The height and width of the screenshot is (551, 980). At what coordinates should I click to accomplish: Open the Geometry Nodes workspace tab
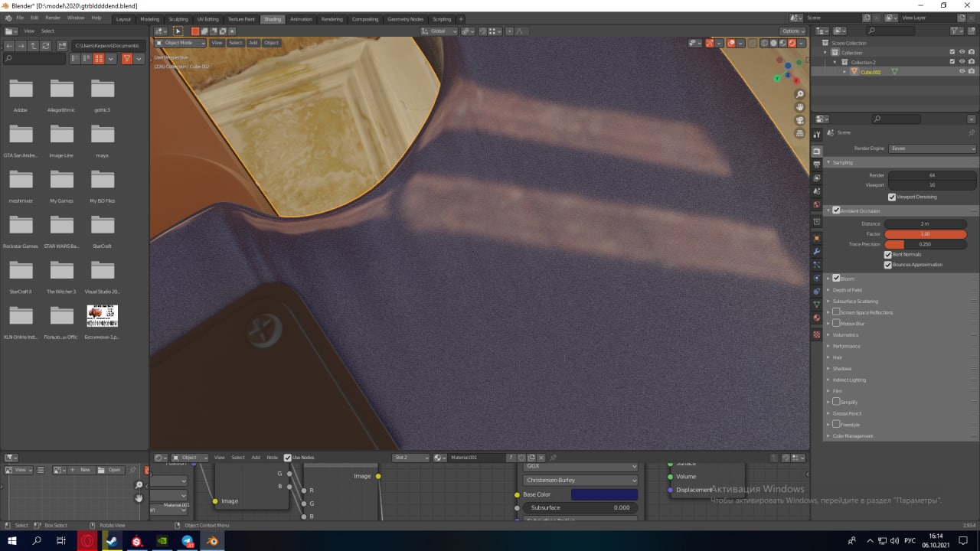click(x=405, y=18)
